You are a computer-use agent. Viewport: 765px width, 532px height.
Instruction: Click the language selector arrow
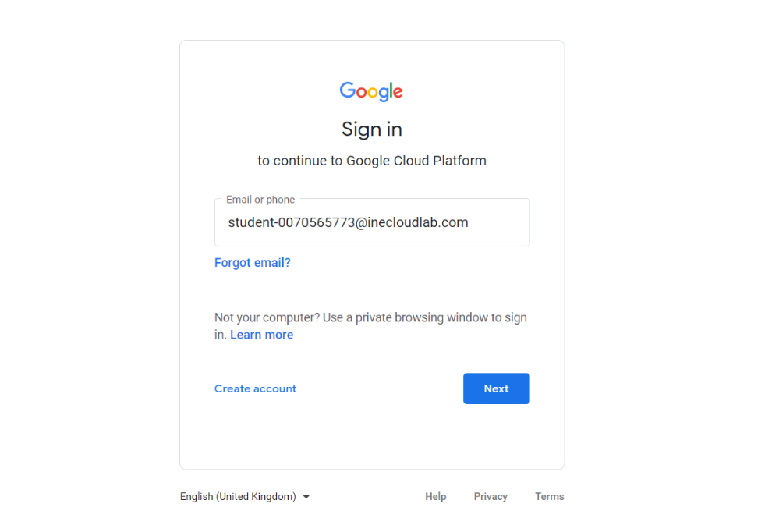pyautogui.click(x=306, y=496)
